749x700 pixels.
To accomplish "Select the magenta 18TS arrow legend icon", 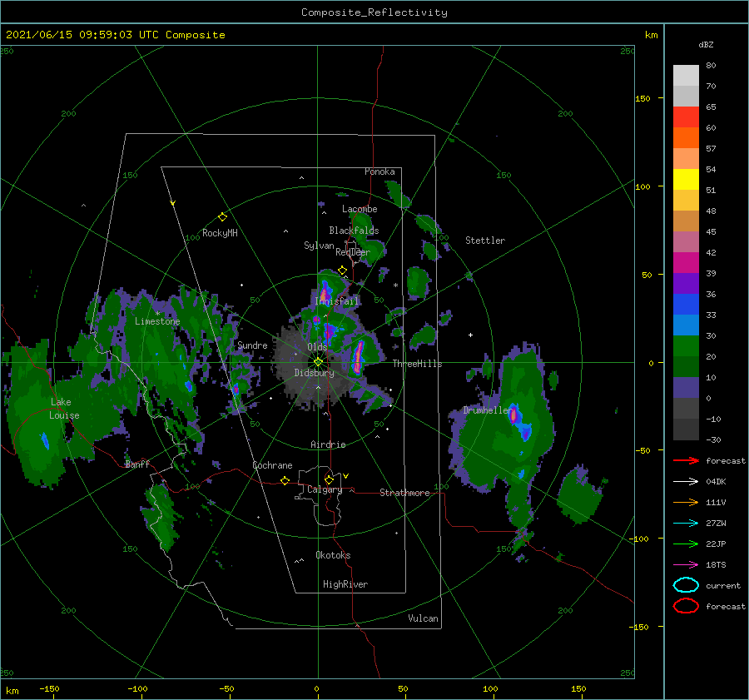I will [x=686, y=564].
